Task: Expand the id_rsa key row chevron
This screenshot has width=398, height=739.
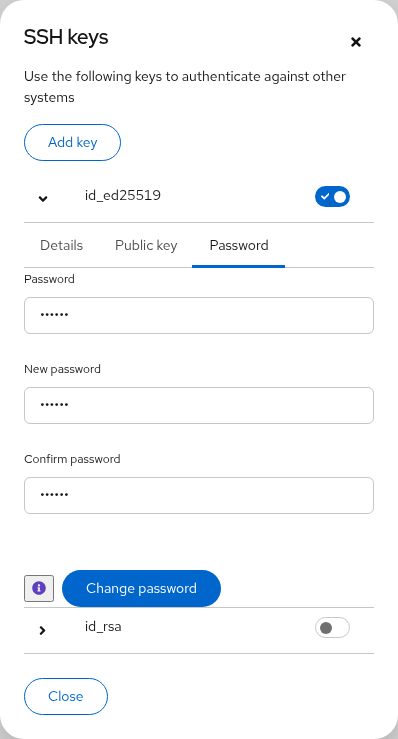Action: [x=43, y=630]
